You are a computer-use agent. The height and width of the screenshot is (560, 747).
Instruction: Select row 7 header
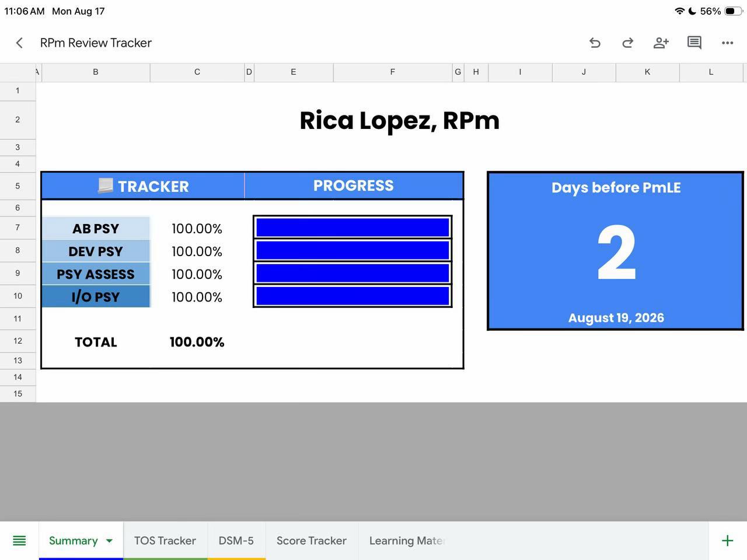tap(18, 228)
